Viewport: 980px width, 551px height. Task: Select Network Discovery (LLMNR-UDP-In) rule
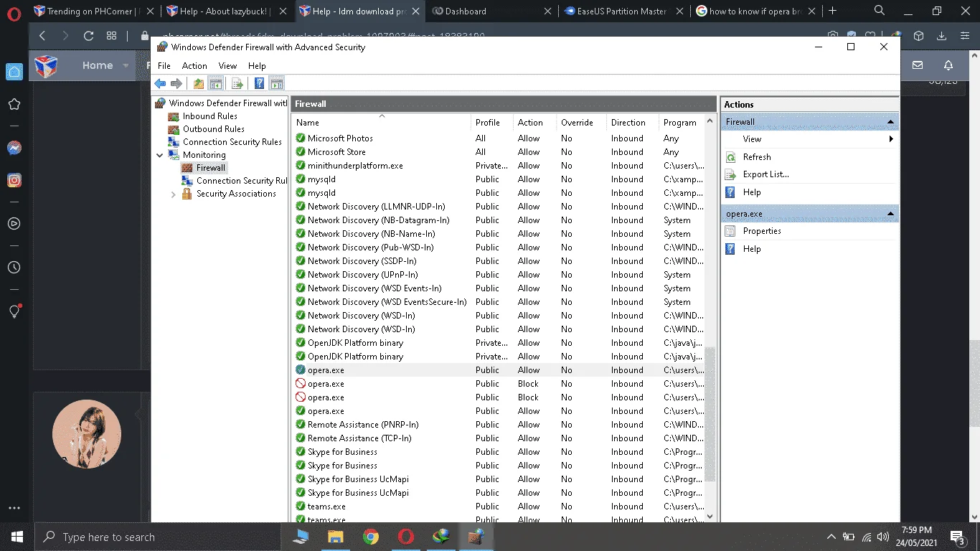coord(376,207)
